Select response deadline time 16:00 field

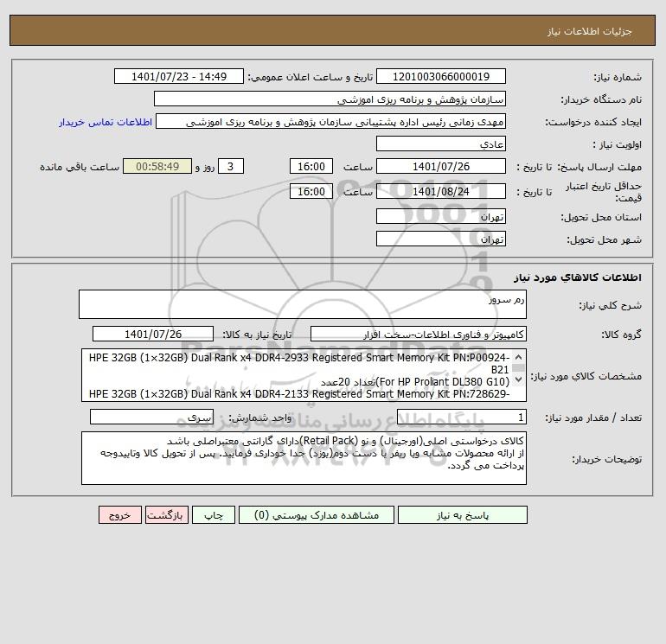point(311,167)
